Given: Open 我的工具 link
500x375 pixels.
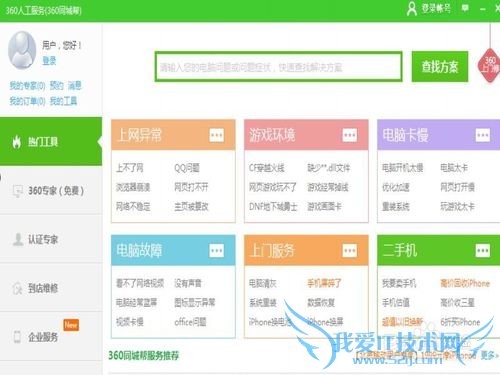Looking at the screenshot, I should click(x=63, y=101).
